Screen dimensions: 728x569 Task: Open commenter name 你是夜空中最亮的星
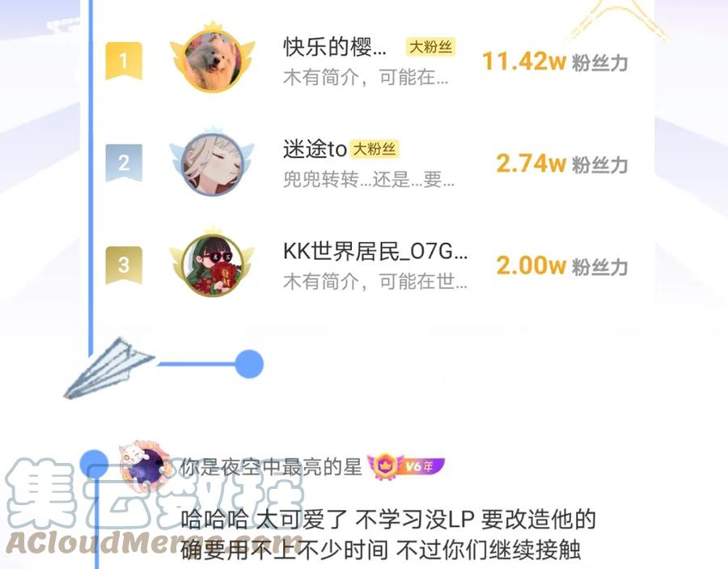[271, 467]
